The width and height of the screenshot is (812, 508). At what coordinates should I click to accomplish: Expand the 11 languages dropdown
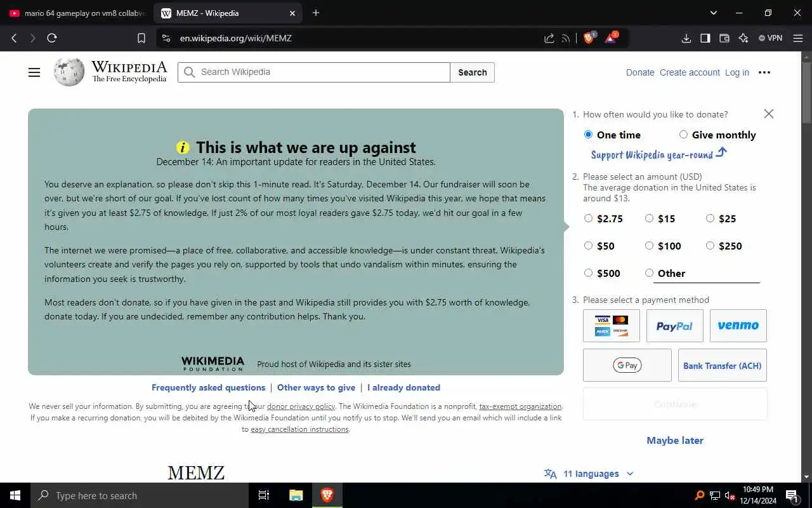point(589,474)
